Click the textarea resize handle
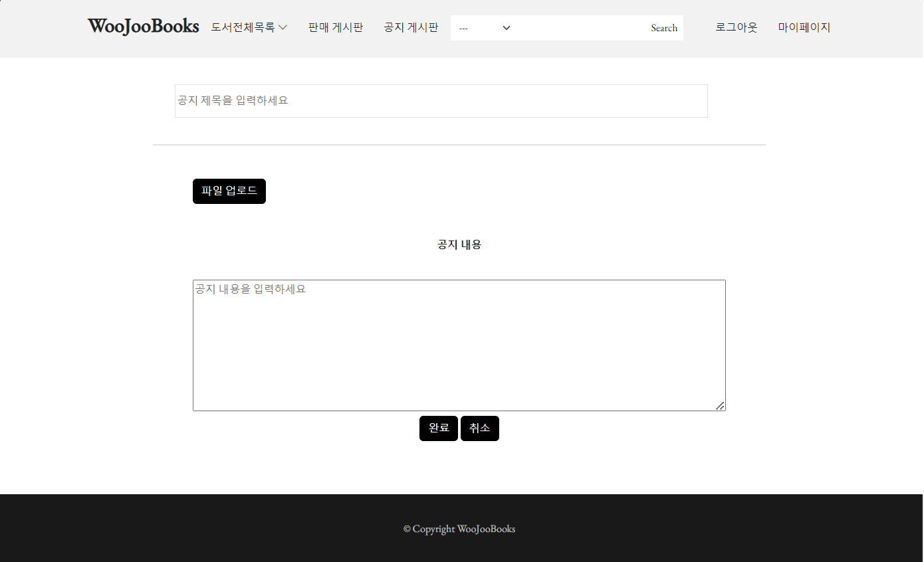 [x=720, y=405]
